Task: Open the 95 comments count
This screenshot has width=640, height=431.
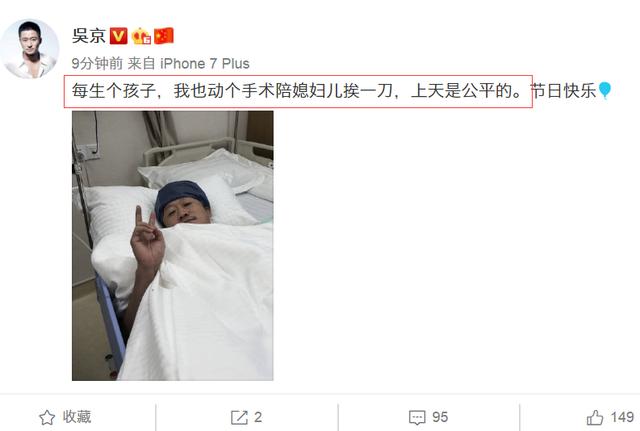Action: 440,417
